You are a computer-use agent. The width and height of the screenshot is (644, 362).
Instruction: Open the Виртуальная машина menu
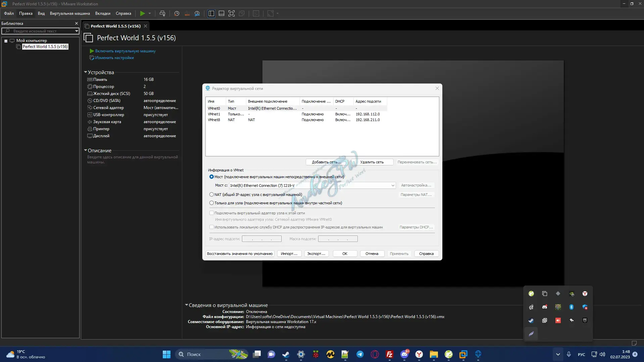70,13
